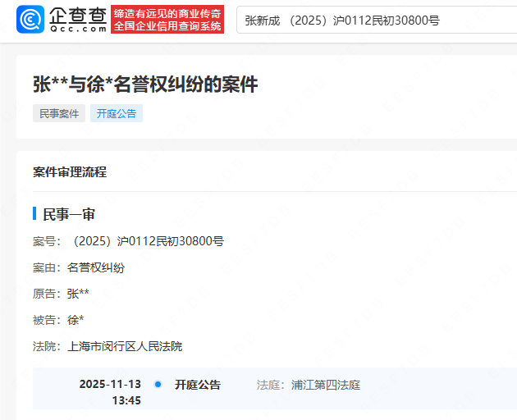Click the red slogan banner beside the logo

pyautogui.click(x=167, y=20)
